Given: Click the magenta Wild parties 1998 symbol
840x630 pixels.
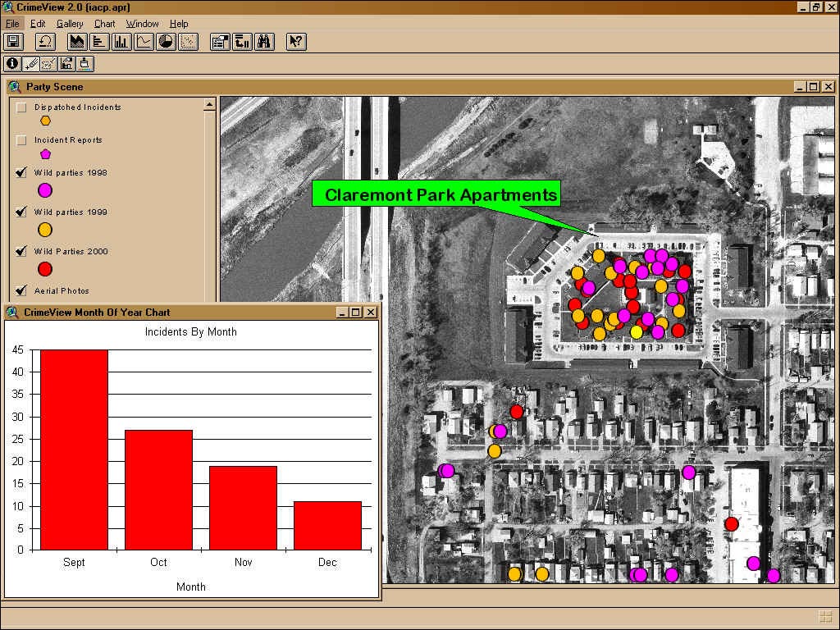Looking at the screenshot, I should coord(45,190).
